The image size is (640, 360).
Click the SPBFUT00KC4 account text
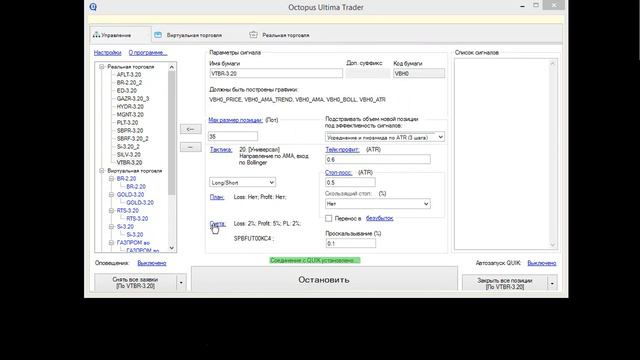click(x=253, y=238)
